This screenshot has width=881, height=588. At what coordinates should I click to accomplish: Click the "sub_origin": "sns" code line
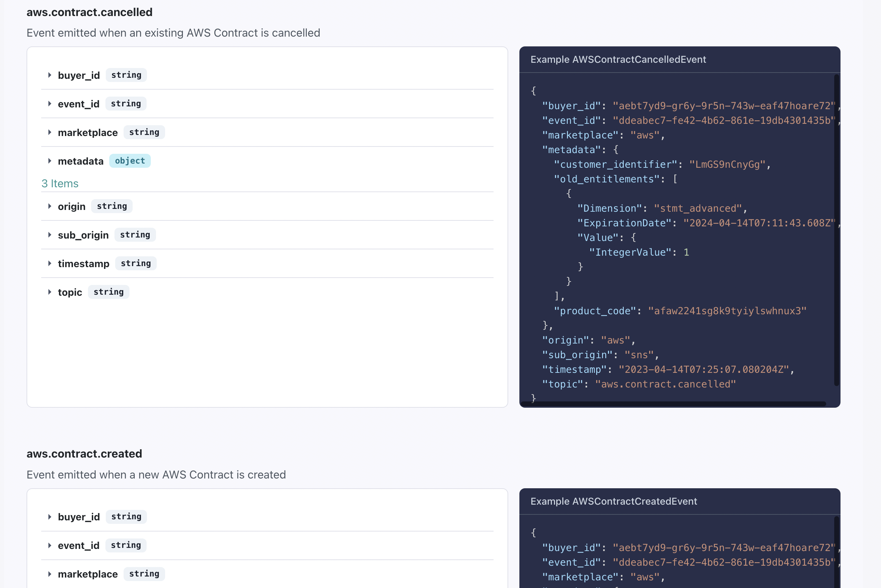click(601, 355)
